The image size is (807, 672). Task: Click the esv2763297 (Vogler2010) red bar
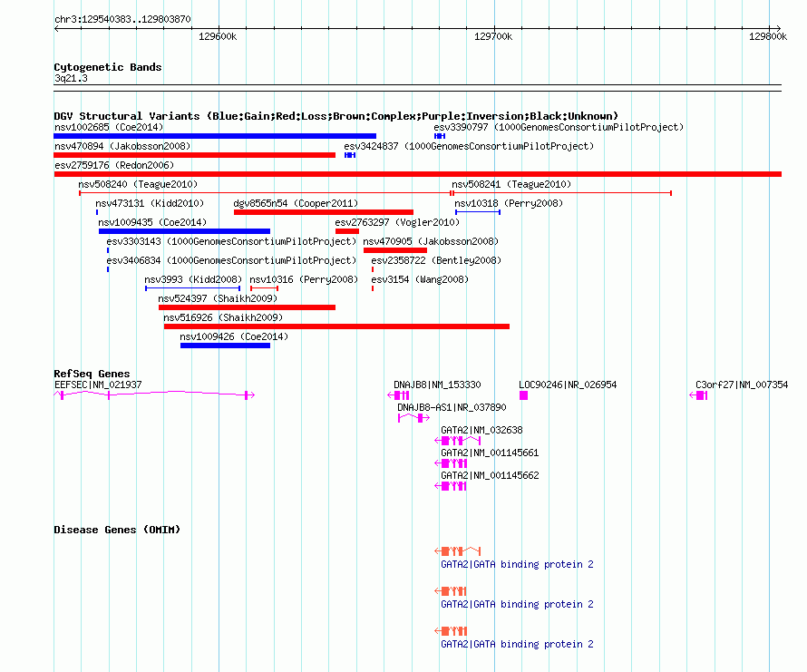click(347, 231)
